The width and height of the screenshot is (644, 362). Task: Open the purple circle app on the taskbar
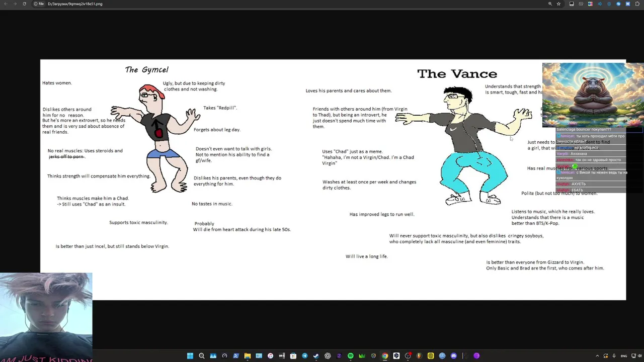[x=476, y=356]
